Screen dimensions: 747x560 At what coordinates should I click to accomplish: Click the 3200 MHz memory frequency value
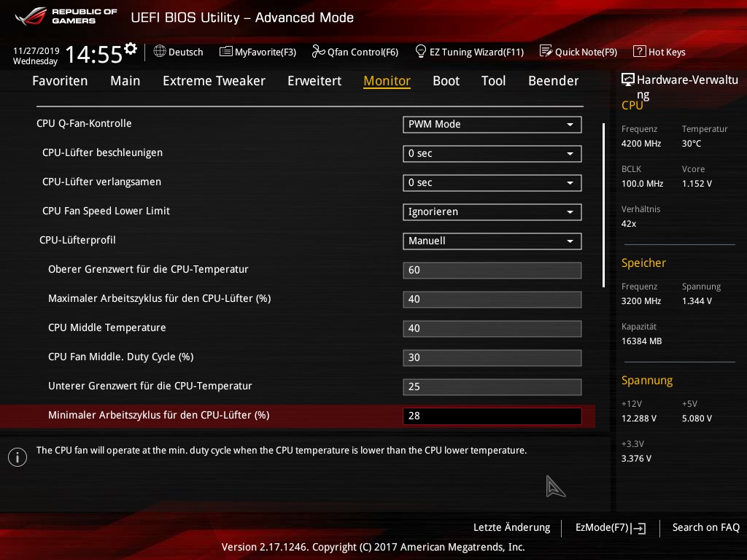pyautogui.click(x=641, y=301)
